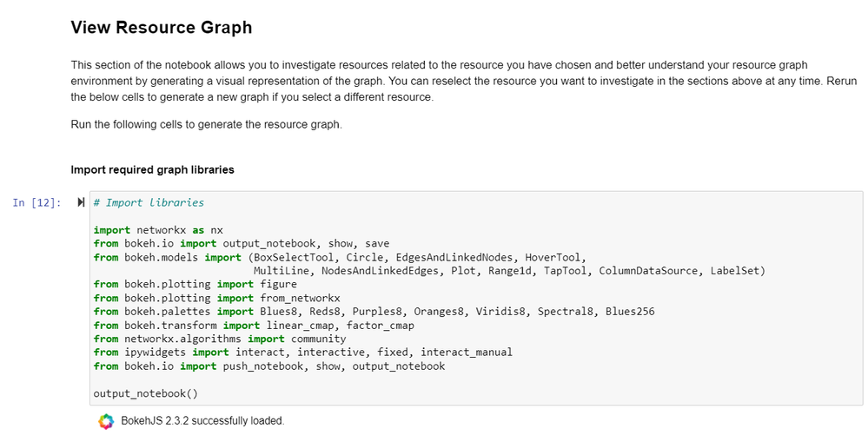Click the networkx.algorithms import community line

(x=220, y=339)
